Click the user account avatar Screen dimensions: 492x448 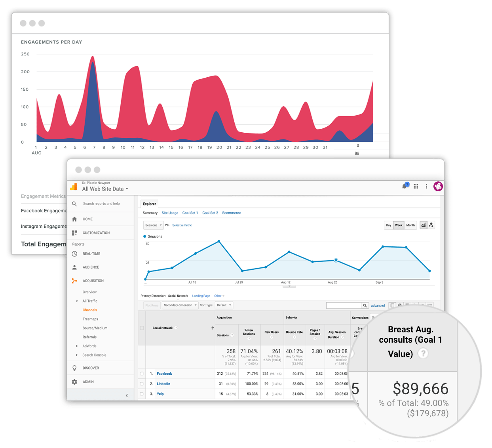[438, 186]
